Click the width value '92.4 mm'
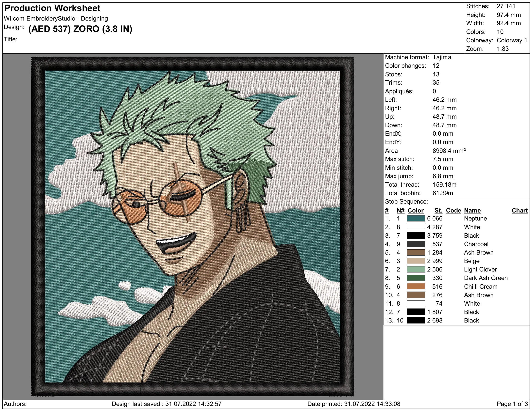 [x=509, y=23]
